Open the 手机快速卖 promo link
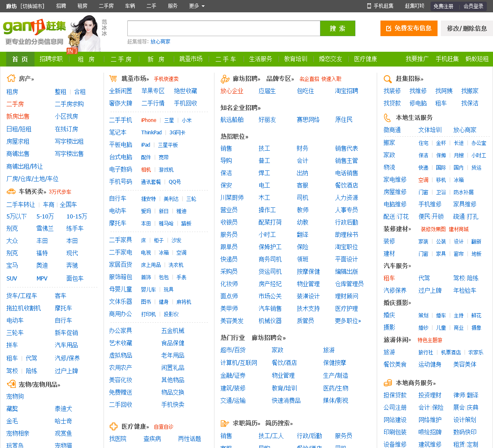The height and width of the screenshot is (448, 493). 166,79
